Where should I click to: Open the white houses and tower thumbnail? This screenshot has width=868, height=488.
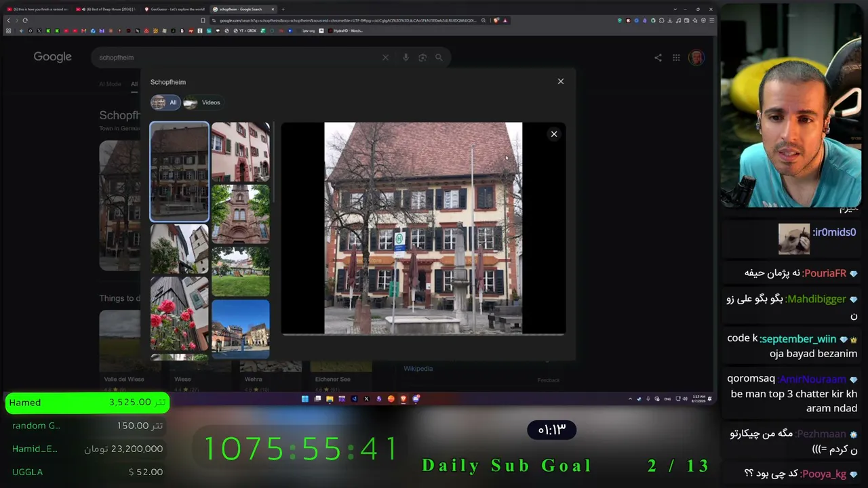pyautogui.click(x=180, y=249)
